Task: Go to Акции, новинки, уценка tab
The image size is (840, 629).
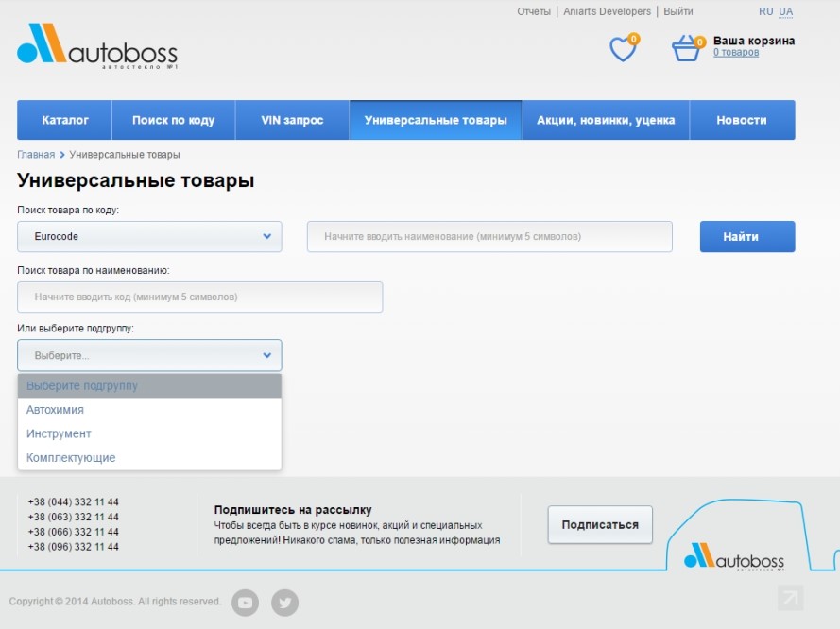Action: pyautogui.click(x=606, y=120)
